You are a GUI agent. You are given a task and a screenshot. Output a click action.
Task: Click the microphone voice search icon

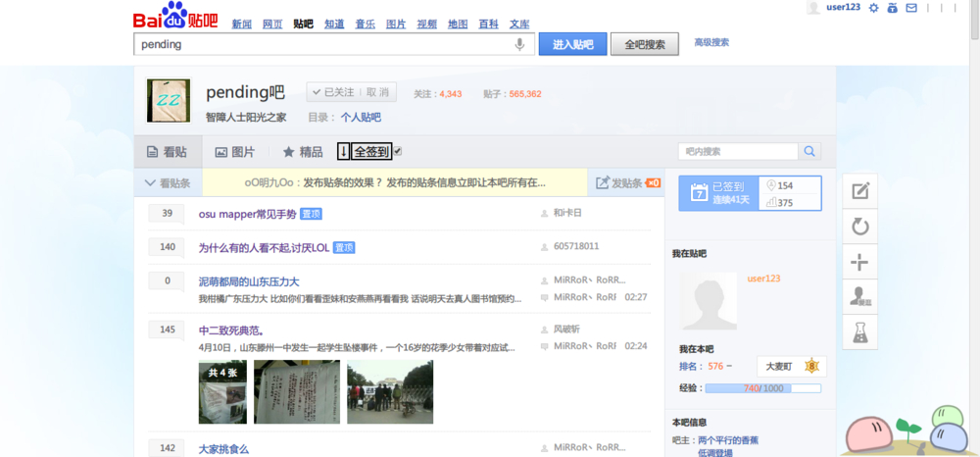519,44
